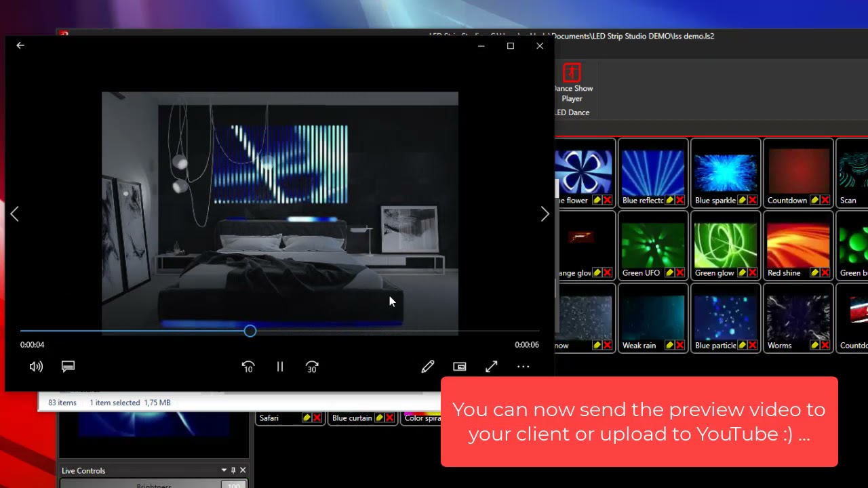
Task: Skip back 10 seconds
Action: tap(248, 367)
